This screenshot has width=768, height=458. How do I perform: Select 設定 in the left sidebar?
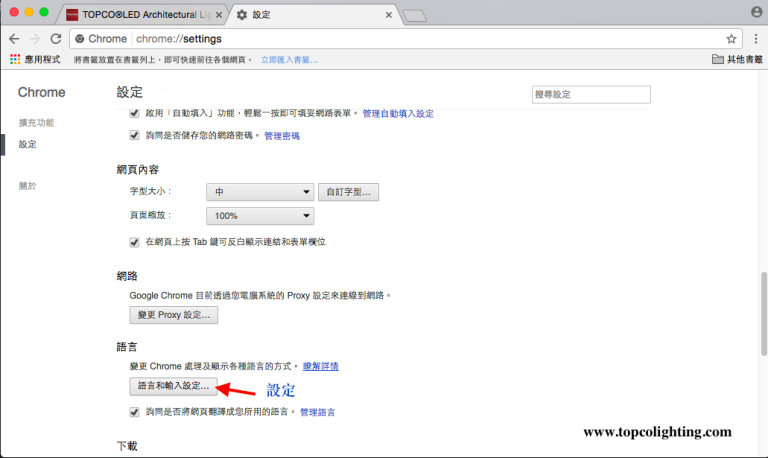(x=27, y=144)
